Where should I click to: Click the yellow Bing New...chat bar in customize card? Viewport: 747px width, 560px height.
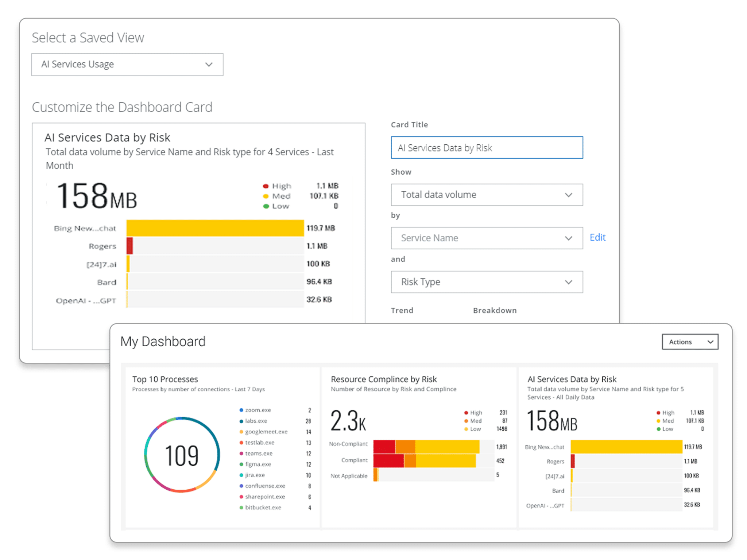pyautogui.click(x=215, y=228)
